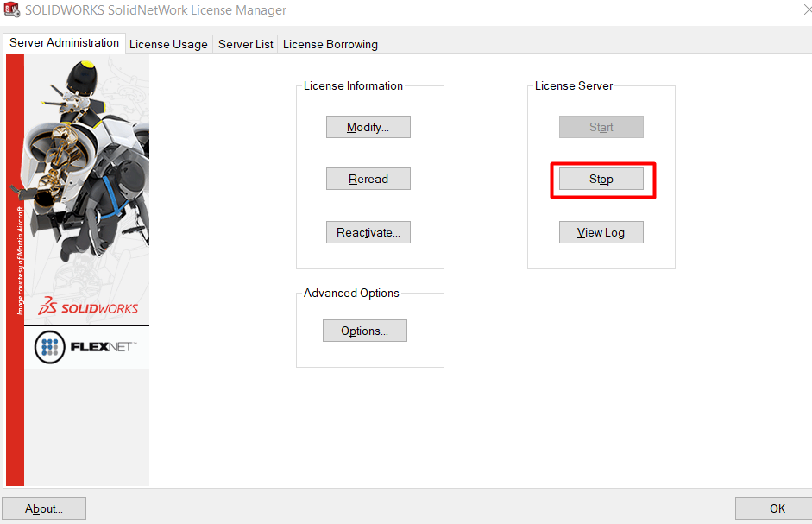Click the SOLIDWORKS logo in the side panel
812x524 pixels.
tap(88, 307)
